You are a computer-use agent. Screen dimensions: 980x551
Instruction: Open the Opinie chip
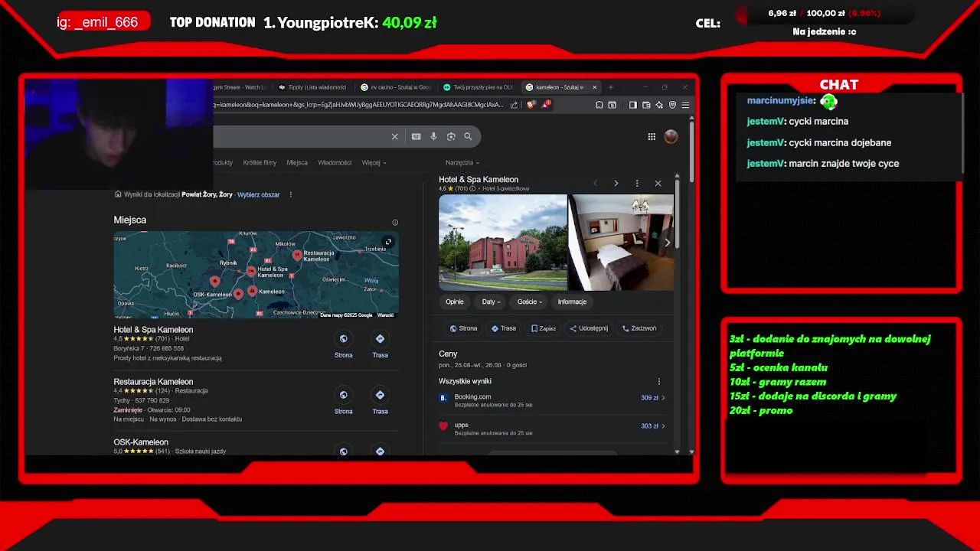(x=455, y=302)
